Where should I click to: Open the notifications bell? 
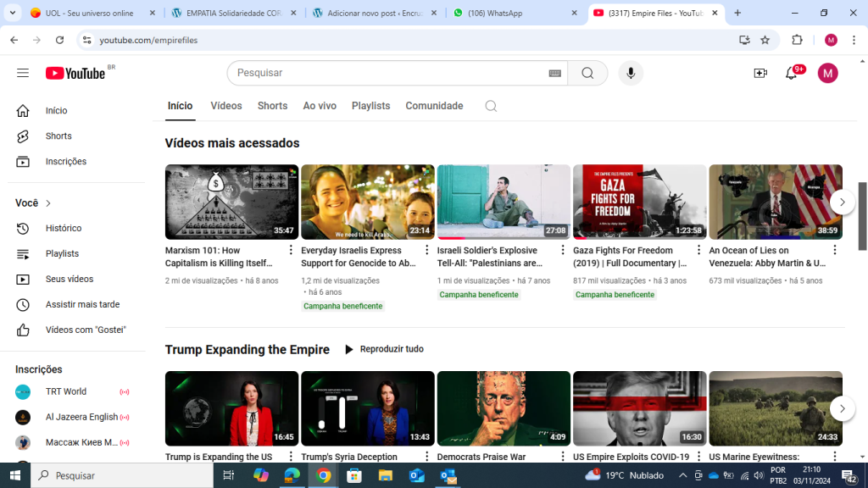tap(792, 73)
